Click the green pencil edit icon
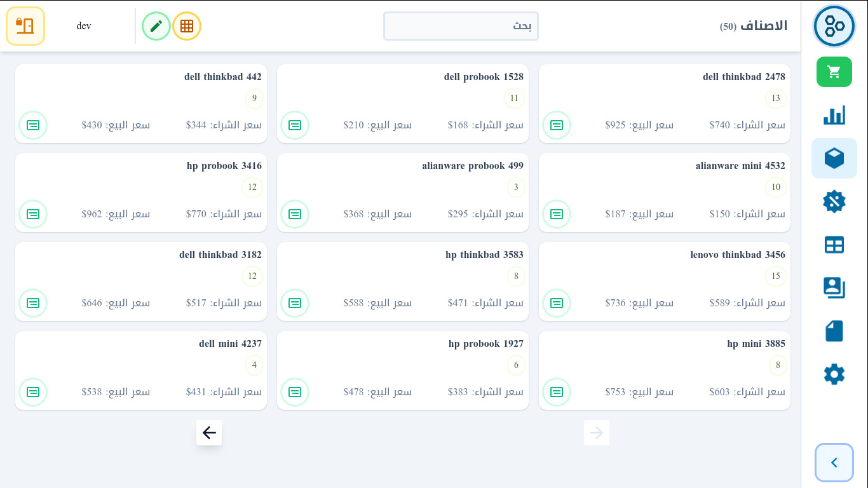The height and width of the screenshot is (488, 868). coord(156,26)
